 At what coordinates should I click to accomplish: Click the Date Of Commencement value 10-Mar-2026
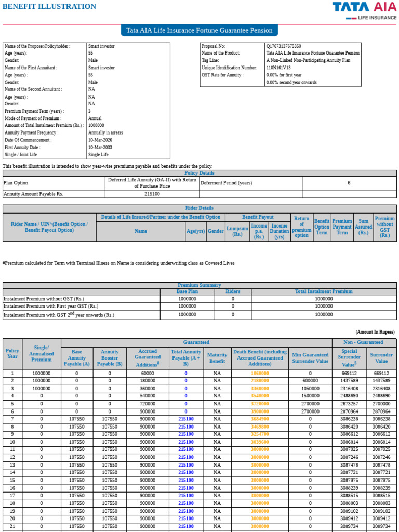coord(100,140)
